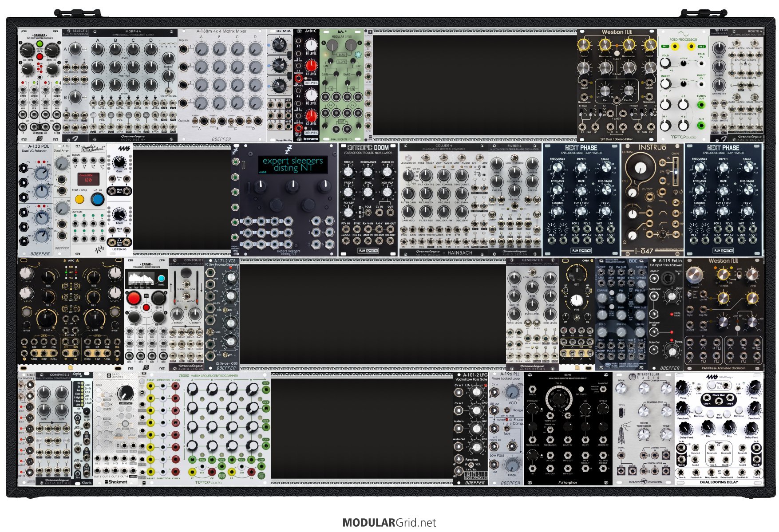
Task: Click the red Clock BPM display on Pamela's Workout
Action: point(88,178)
